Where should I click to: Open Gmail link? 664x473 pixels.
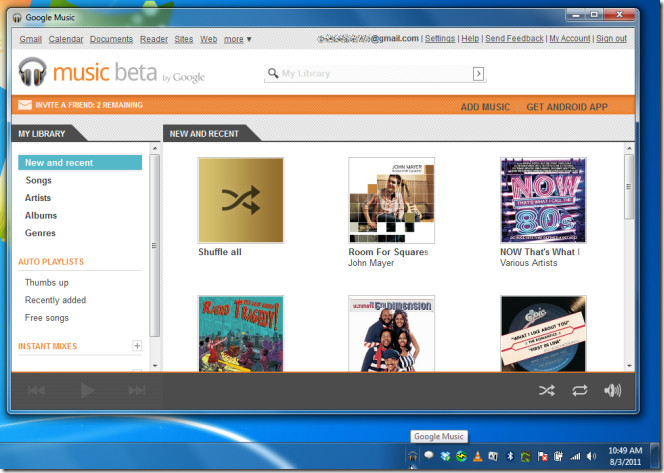point(30,39)
